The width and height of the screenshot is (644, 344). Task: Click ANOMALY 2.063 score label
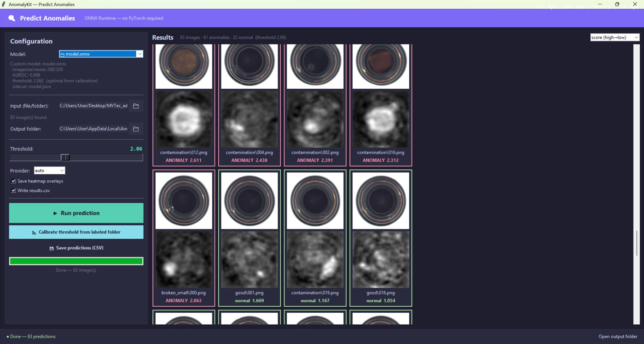pyautogui.click(x=184, y=300)
